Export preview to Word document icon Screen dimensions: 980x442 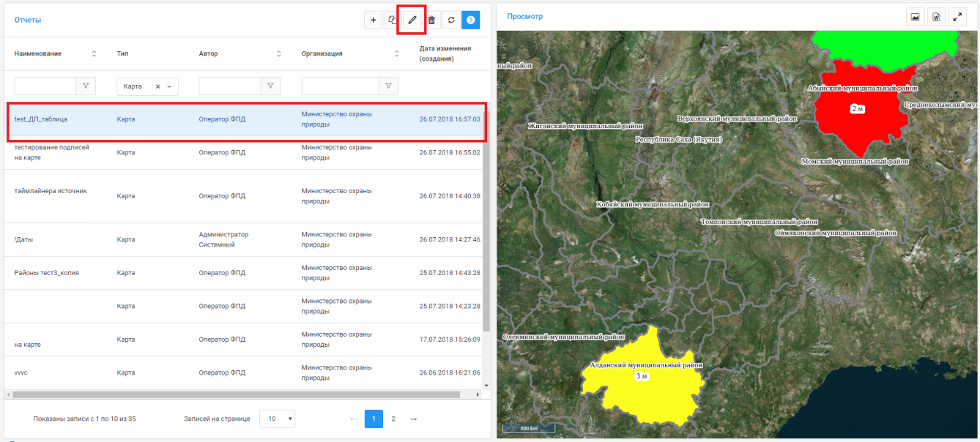tap(936, 17)
